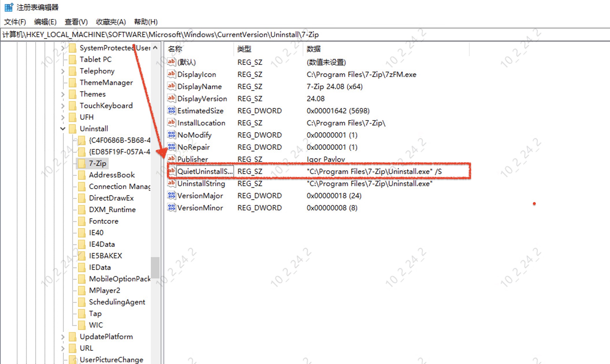
Task: Open the 收藏夹(A) menu
Action: pyautogui.click(x=111, y=22)
